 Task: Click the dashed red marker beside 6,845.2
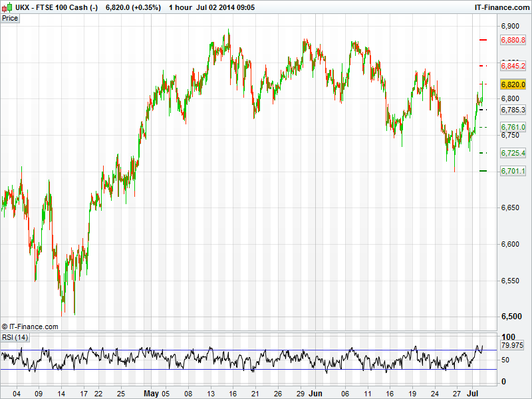pos(483,66)
